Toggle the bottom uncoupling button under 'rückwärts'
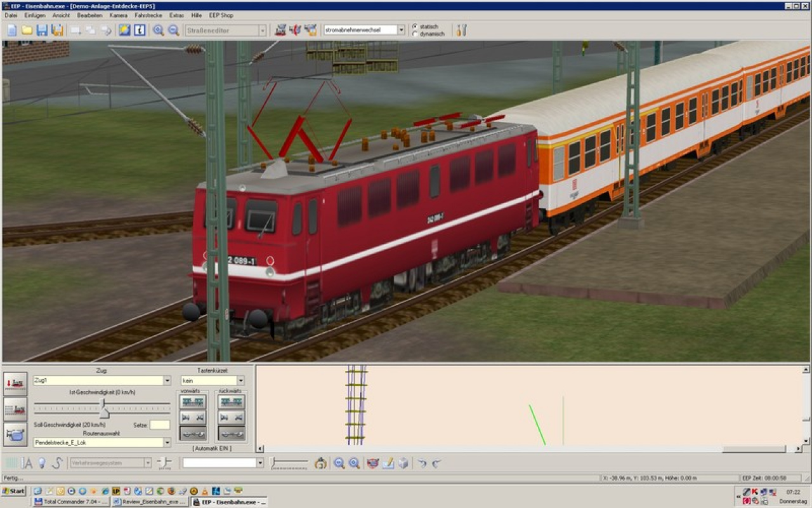812x508 pixels. [x=232, y=433]
